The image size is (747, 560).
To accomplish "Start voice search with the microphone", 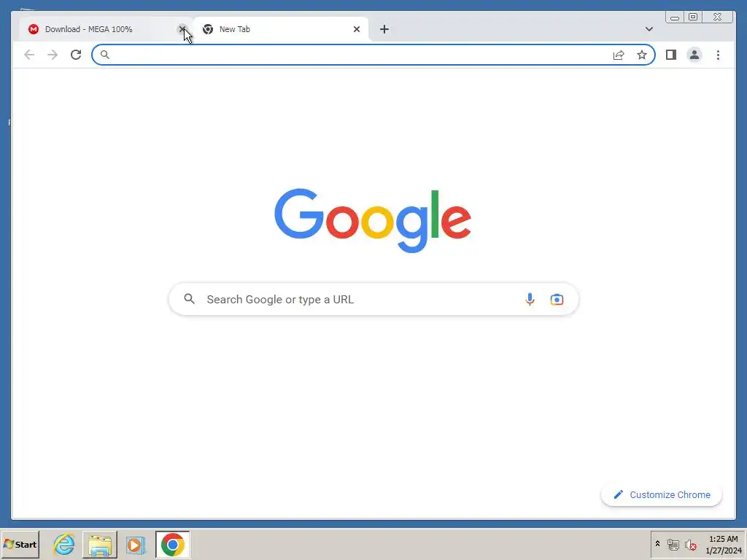I will pos(530,299).
